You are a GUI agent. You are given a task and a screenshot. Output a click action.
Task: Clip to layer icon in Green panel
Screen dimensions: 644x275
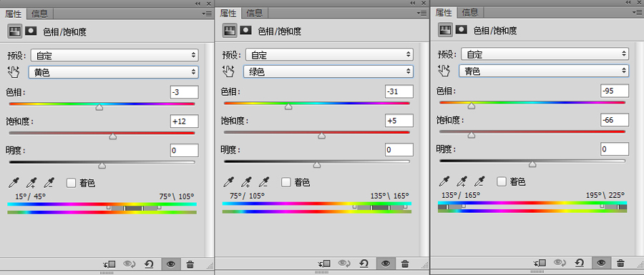pos(325,264)
